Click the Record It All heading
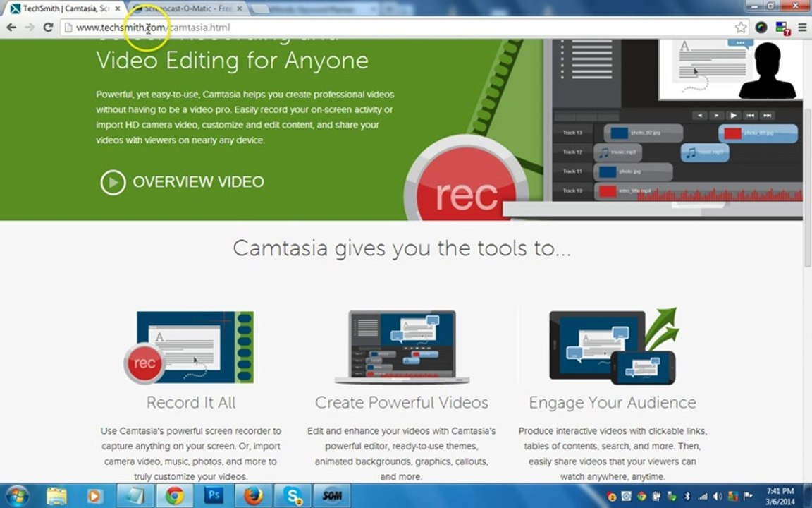The height and width of the screenshot is (508, 812). 191,403
